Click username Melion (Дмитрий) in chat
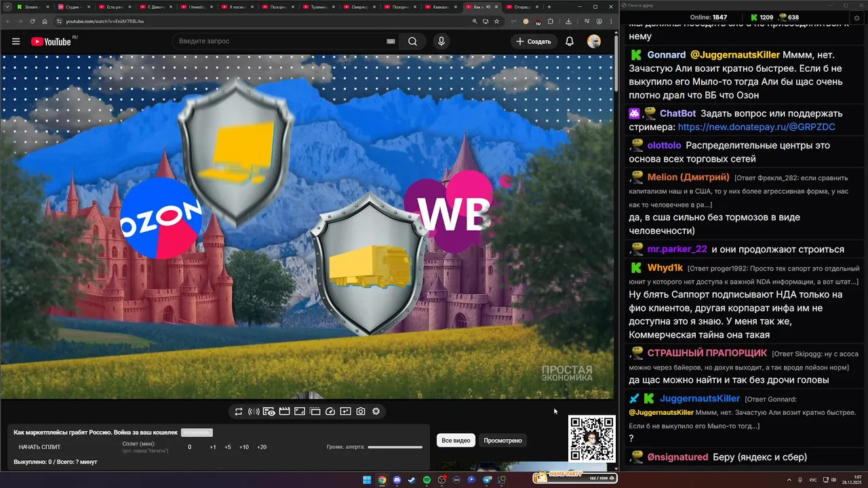The width and height of the screenshot is (868, 488). pos(688,178)
